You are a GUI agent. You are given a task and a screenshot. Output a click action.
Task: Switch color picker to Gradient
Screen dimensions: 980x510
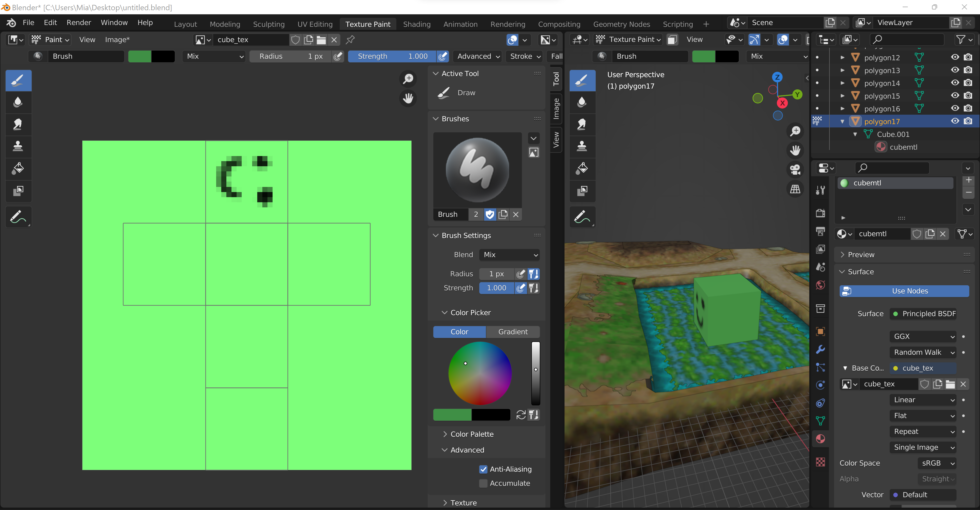(513, 332)
